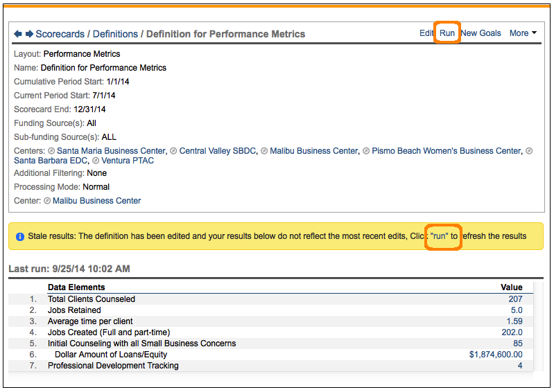
Task: Click Professional Development Tracking value 4
Action: (x=519, y=366)
